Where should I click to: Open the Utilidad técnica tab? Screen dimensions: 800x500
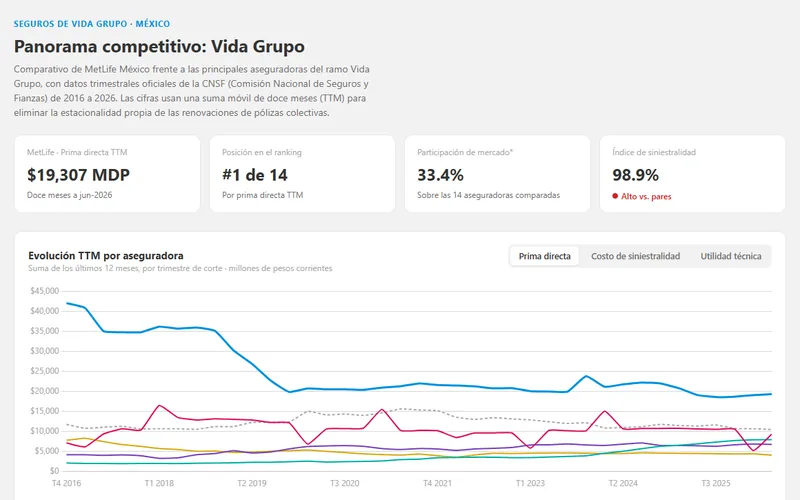point(731,256)
